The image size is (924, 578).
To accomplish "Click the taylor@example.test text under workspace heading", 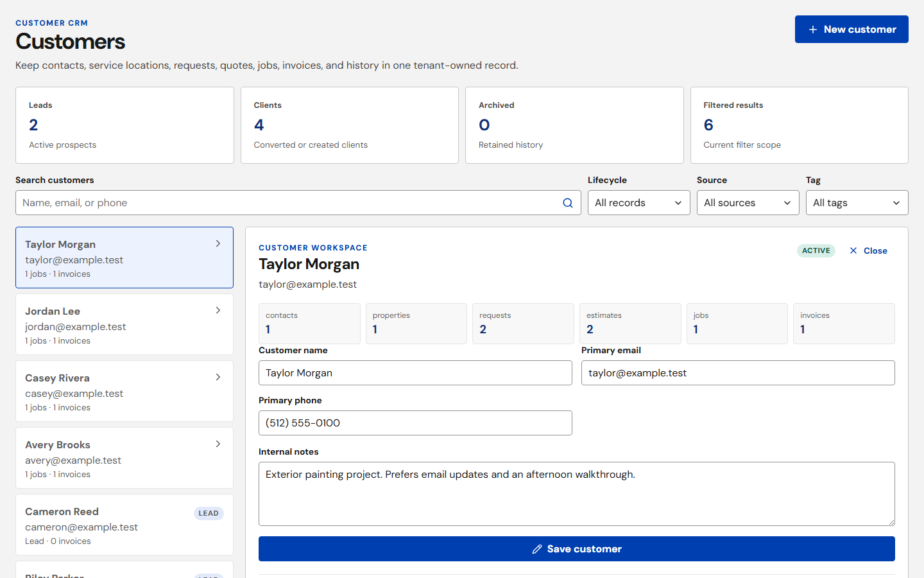I will click(x=307, y=285).
